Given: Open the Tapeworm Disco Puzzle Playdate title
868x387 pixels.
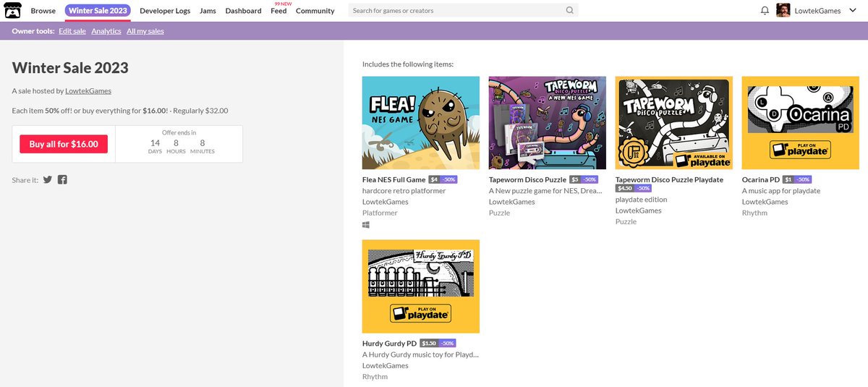Looking at the screenshot, I should click(x=669, y=179).
